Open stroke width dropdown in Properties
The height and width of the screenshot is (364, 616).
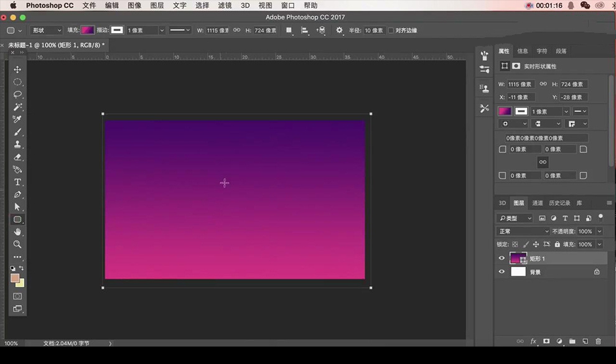click(x=566, y=111)
